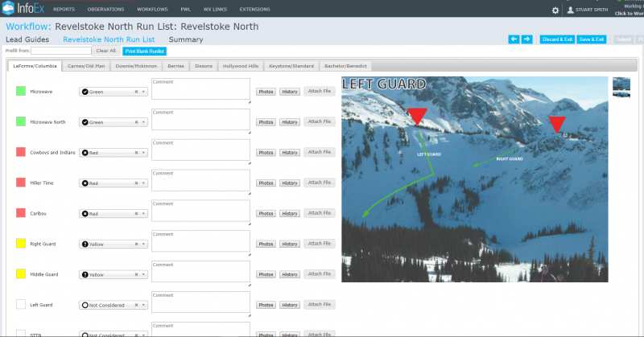
Task: Open the Miller Time rating dropdown arrow
Action: [143, 183]
